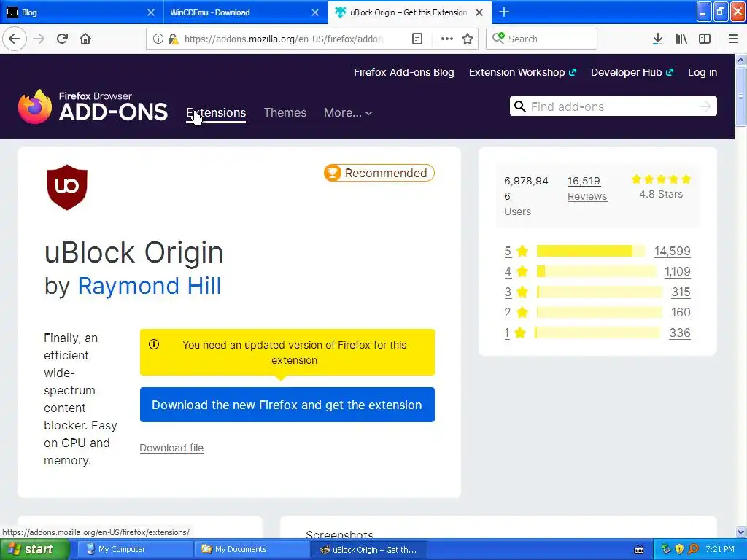The image size is (747, 560).
Task: Click the safely remove hardware tray icon
Action: 667,549
